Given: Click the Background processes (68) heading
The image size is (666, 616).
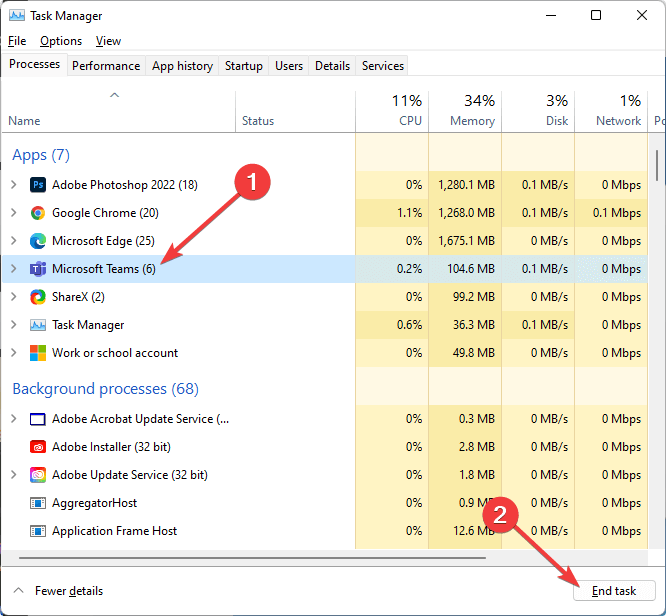Looking at the screenshot, I should coord(105,389).
